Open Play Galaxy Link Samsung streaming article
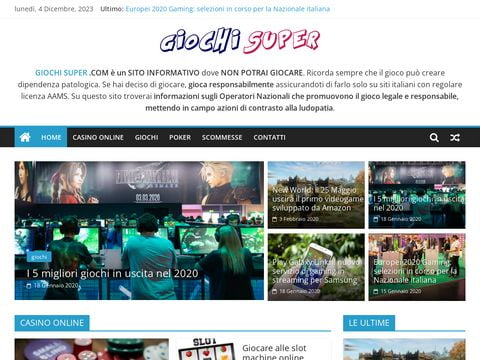The width and height of the screenshot is (480, 360). pyautogui.click(x=316, y=271)
